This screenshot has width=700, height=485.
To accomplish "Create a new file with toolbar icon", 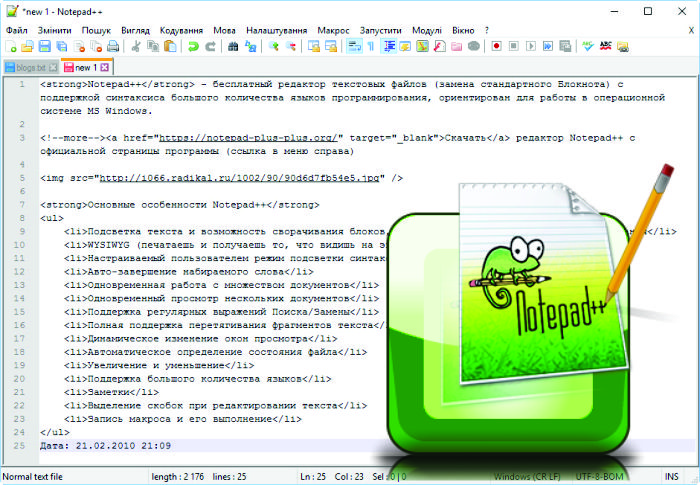I will coord(11,46).
